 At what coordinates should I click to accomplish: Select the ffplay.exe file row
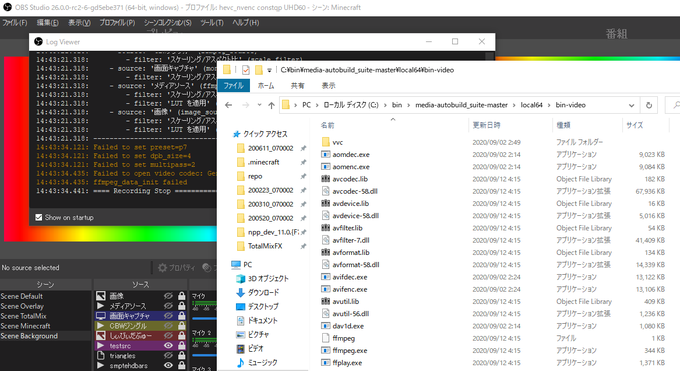pyautogui.click(x=493, y=363)
